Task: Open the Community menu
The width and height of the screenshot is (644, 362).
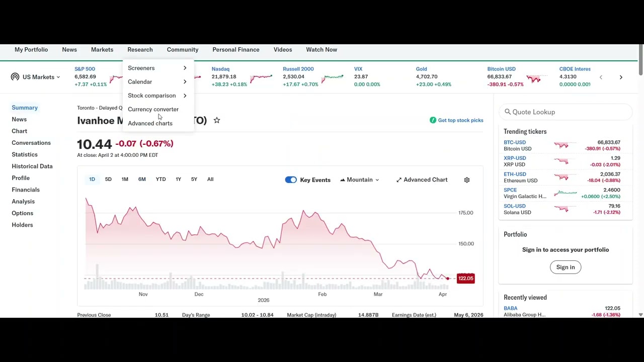Action: click(x=183, y=50)
